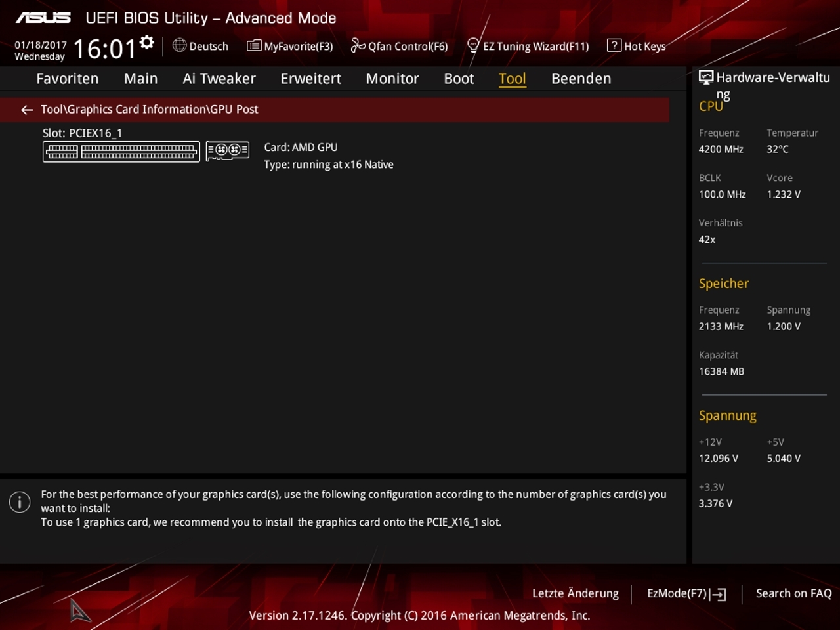This screenshot has width=840, height=630.
Task: Open the language selector globe icon
Action: (x=180, y=45)
